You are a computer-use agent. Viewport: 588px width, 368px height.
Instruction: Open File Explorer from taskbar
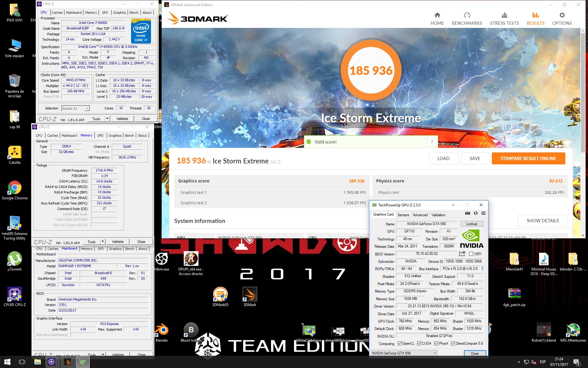pos(37,362)
